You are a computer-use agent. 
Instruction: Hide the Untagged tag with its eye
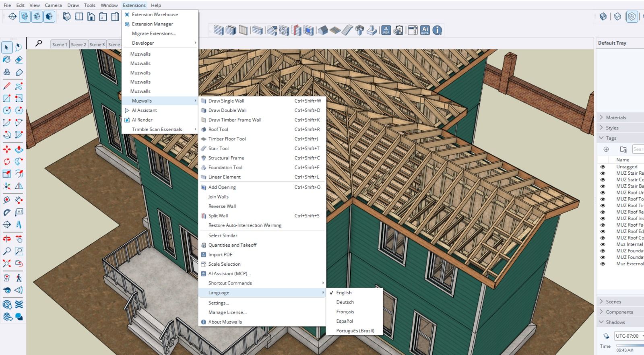coord(603,167)
